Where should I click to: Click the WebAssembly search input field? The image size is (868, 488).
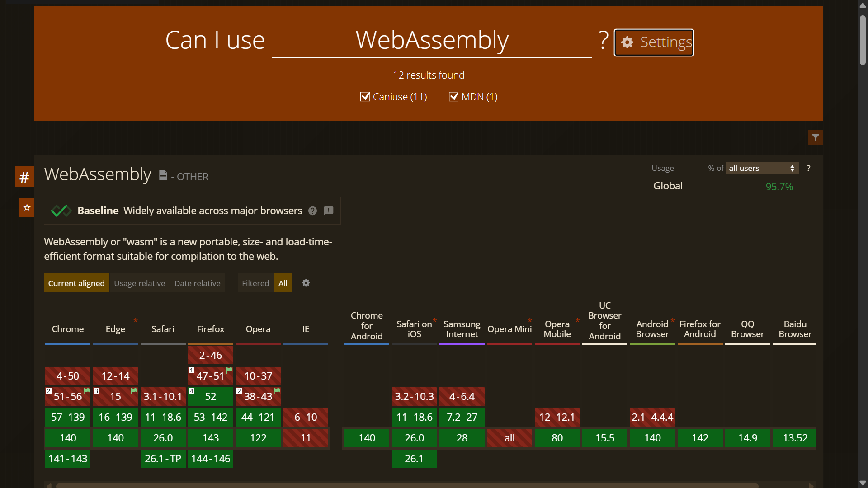(x=432, y=41)
